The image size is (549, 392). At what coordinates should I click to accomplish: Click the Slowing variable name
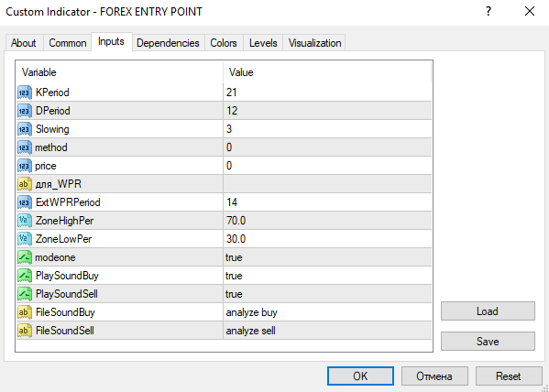[52, 129]
